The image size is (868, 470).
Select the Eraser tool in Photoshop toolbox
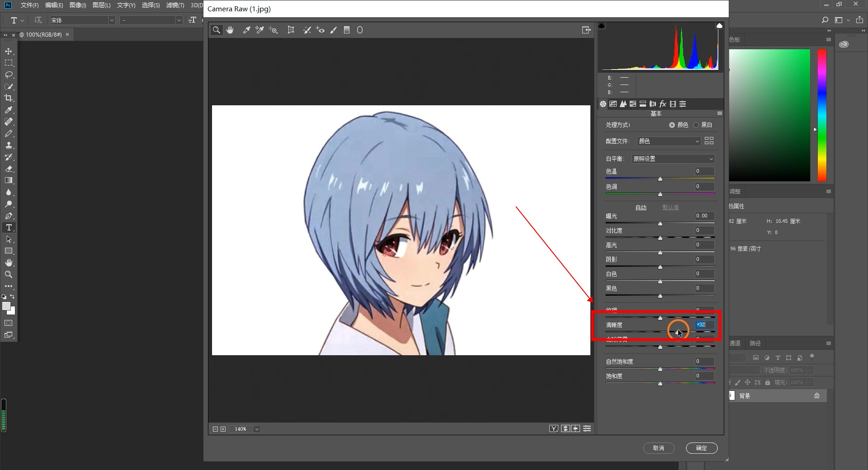(9, 169)
